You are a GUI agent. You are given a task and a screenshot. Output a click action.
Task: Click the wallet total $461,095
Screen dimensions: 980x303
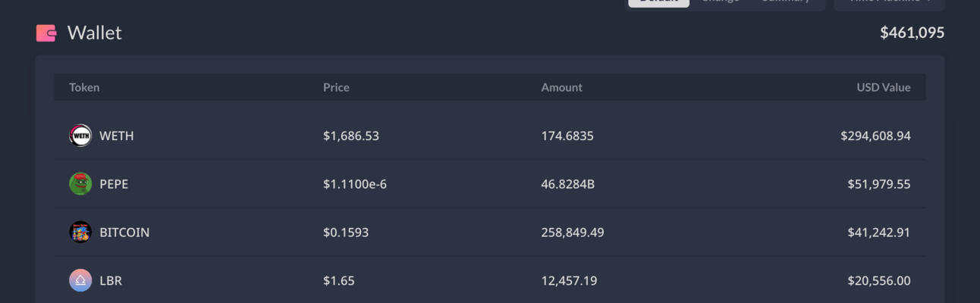pos(912,33)
